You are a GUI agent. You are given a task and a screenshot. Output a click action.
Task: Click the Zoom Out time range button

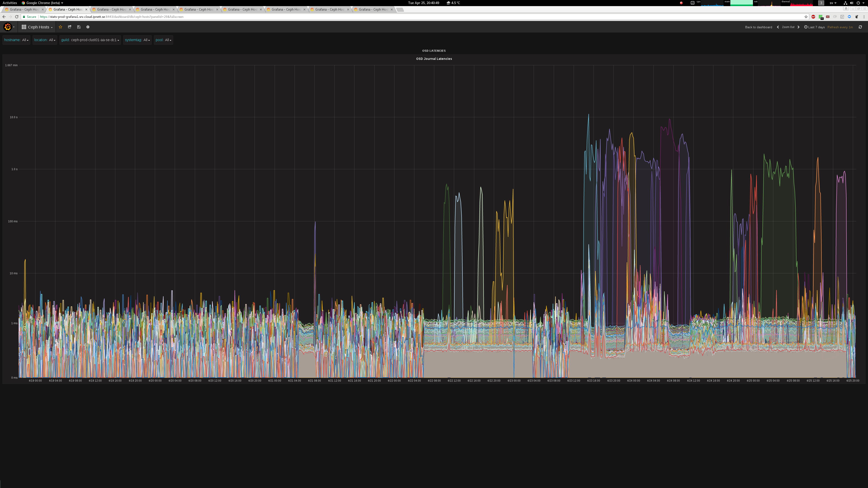click(788, 27)
